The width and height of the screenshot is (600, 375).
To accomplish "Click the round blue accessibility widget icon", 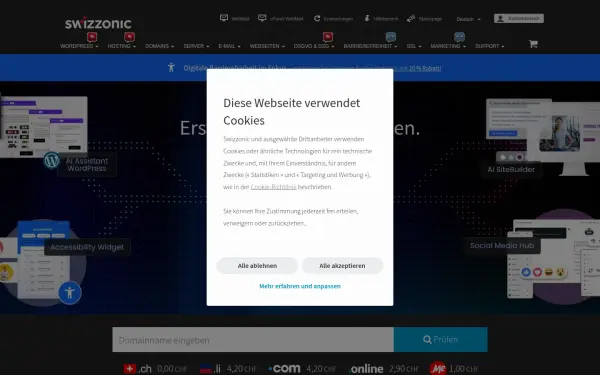I will tap(70, 293).
